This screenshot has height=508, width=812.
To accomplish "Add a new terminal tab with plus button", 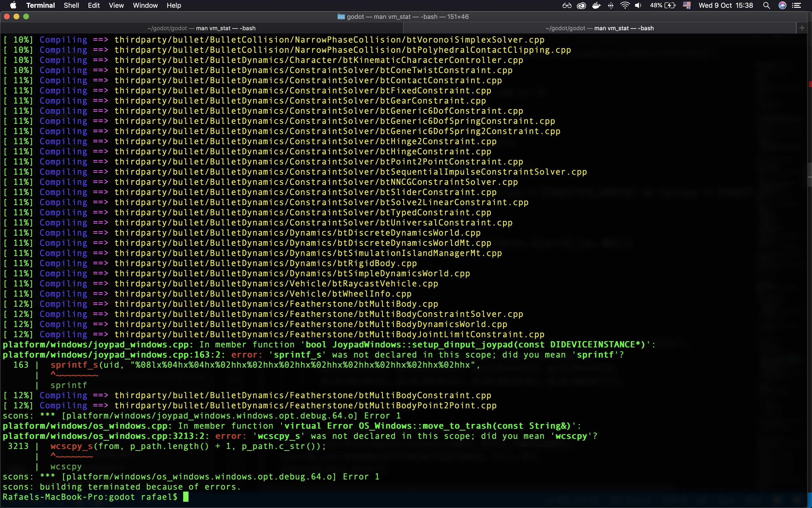I will tap(802, 28).
